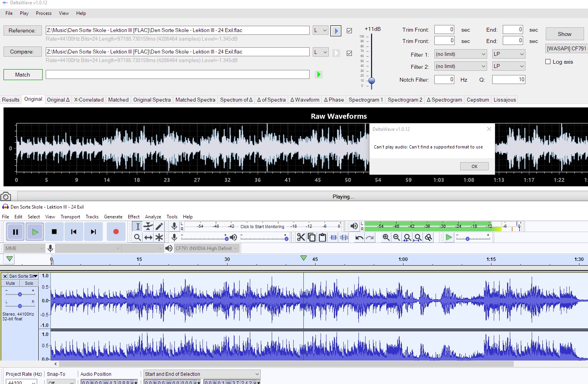Screen dimensions: 588x384
Task: Toggle the Reference file checkbox
Action: point(349,30)
